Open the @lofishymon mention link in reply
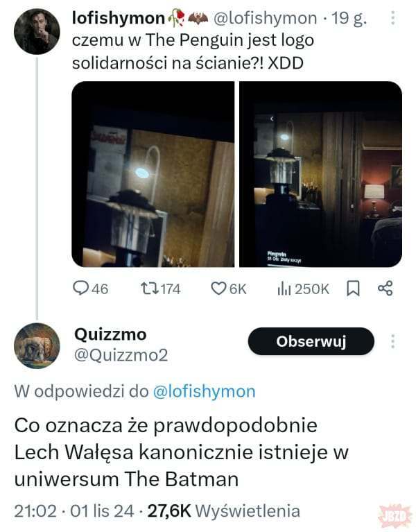Screen dimensions: 416x532 (204, 391)
